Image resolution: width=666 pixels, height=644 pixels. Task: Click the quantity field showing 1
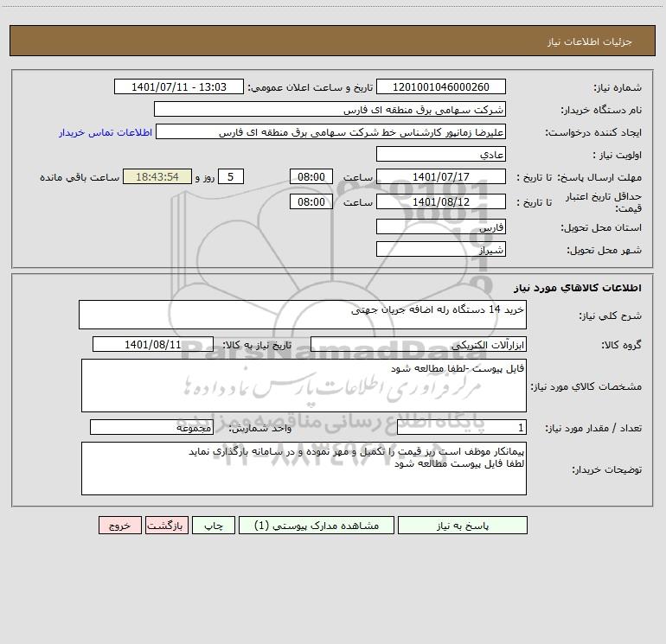pos(462,428)
